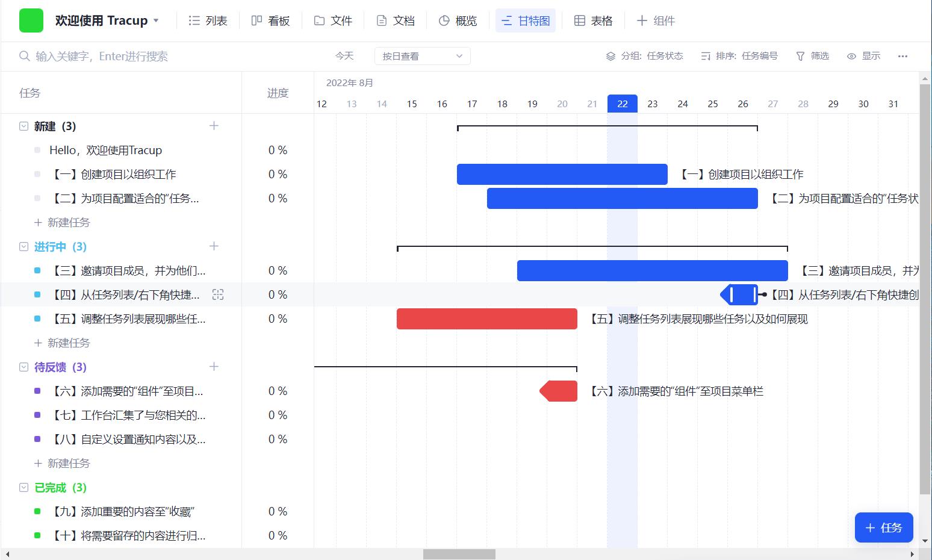Screen dimensions: 932x560
Task: Click plus icon next to 进行中 group
Action: [214, 246]
